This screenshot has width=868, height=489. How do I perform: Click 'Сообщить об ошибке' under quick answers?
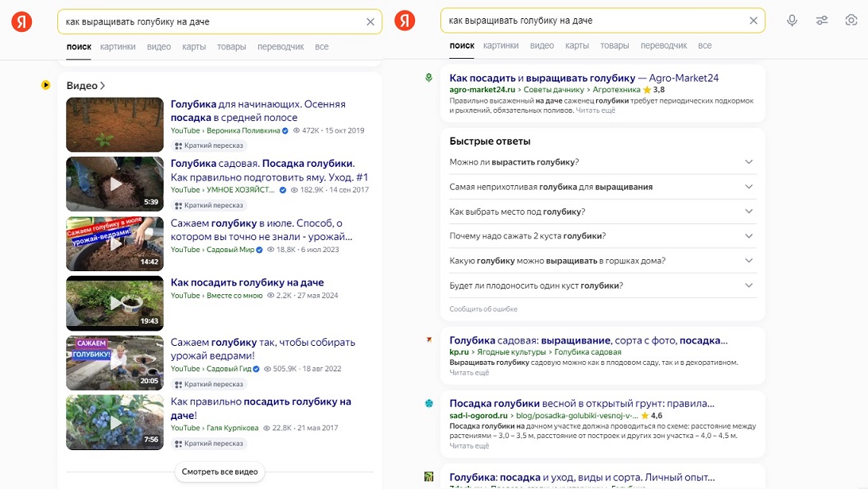coord(483,309)
